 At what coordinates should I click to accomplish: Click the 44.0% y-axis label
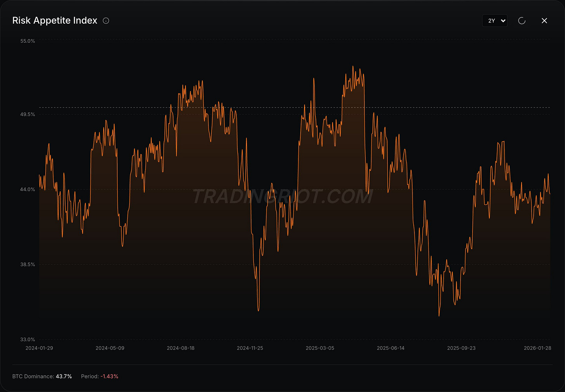pos(28,189)
